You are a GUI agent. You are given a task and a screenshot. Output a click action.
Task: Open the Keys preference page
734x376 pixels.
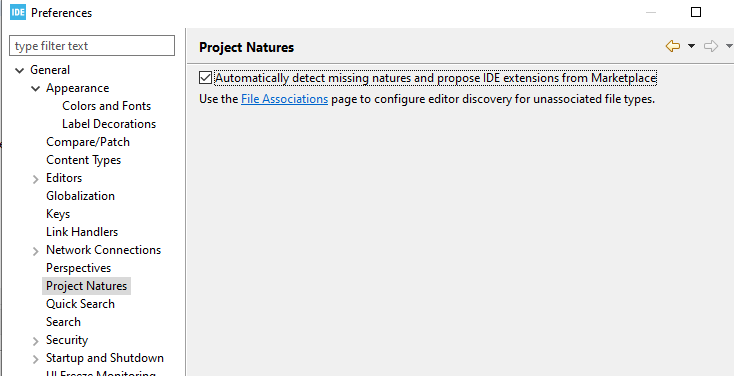pyautogui.click(x=58, y=214)
